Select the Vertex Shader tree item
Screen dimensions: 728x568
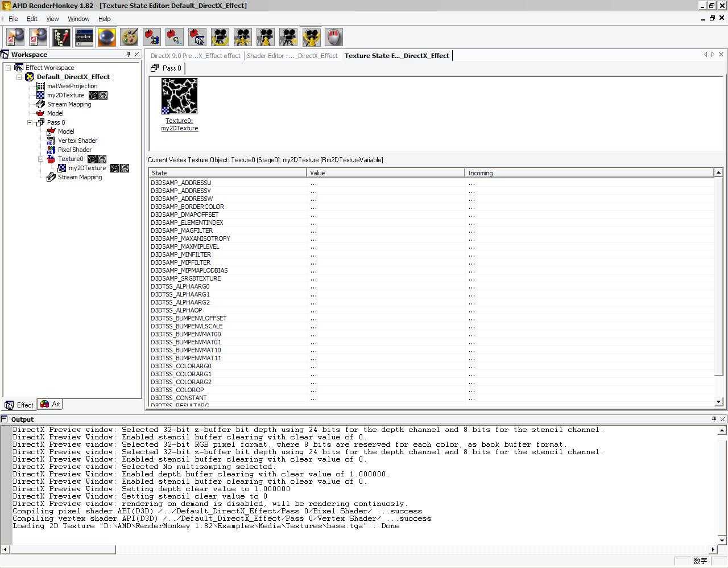(77, 141)
